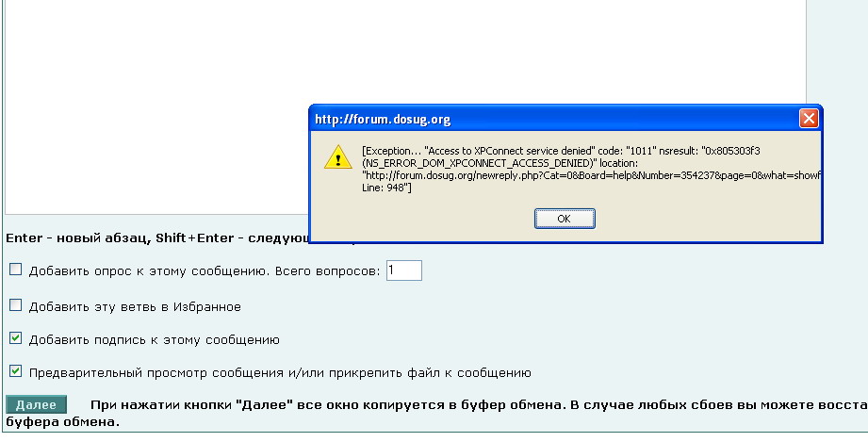The height and width of the screenshot is (442, 868).
Task: Close the forum.dosug.org error dialog
Action: tap(808, 120)
